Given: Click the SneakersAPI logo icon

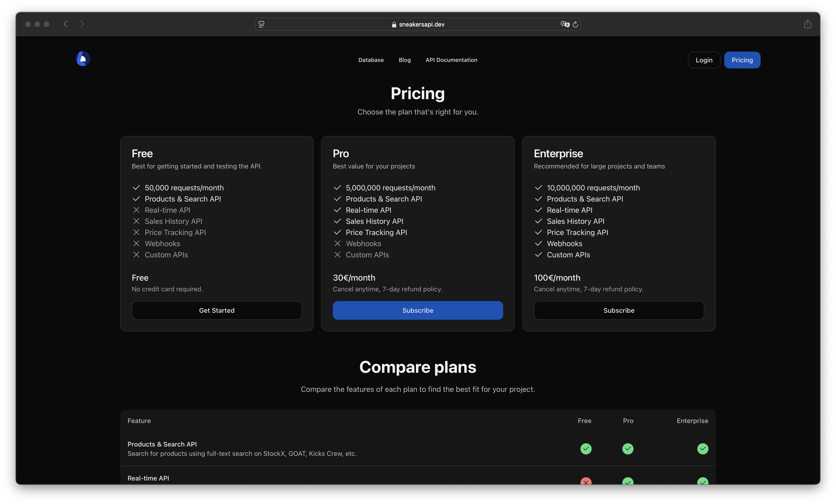Looking at the screenshot, I should coord(83,59).
